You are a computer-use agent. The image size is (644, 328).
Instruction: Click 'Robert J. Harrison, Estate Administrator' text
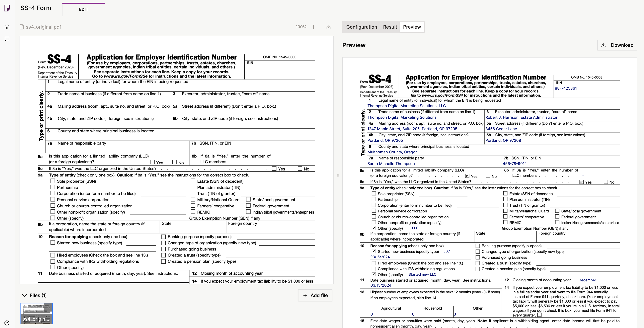pyautogui.click(x=521, y=117)
